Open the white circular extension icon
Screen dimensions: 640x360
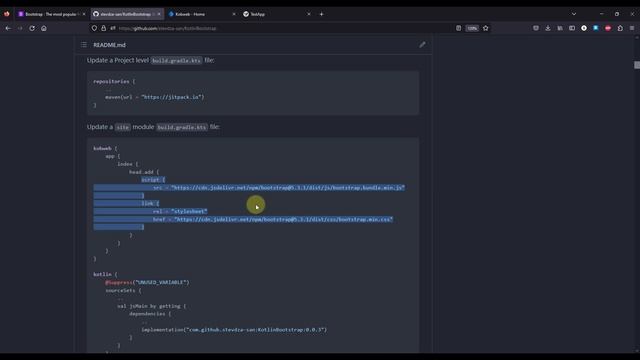(x=584, y=28)
